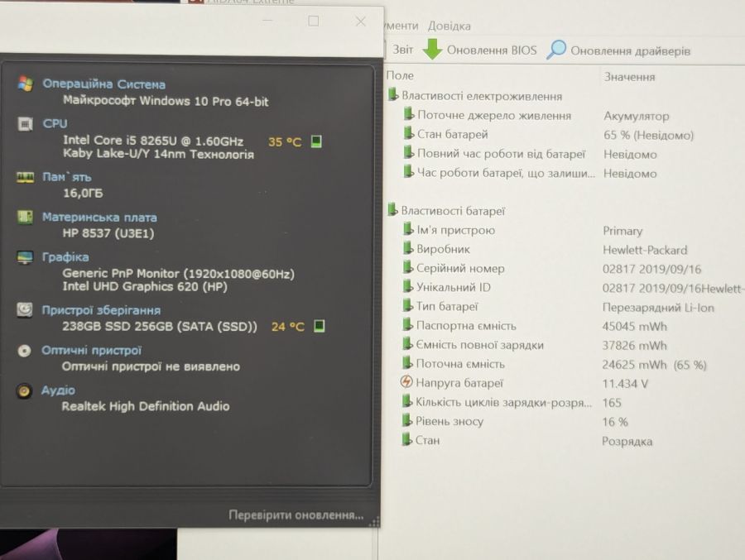Click the storage devices drive icon
Screen dimensions: 745x560
coord(24,310)
